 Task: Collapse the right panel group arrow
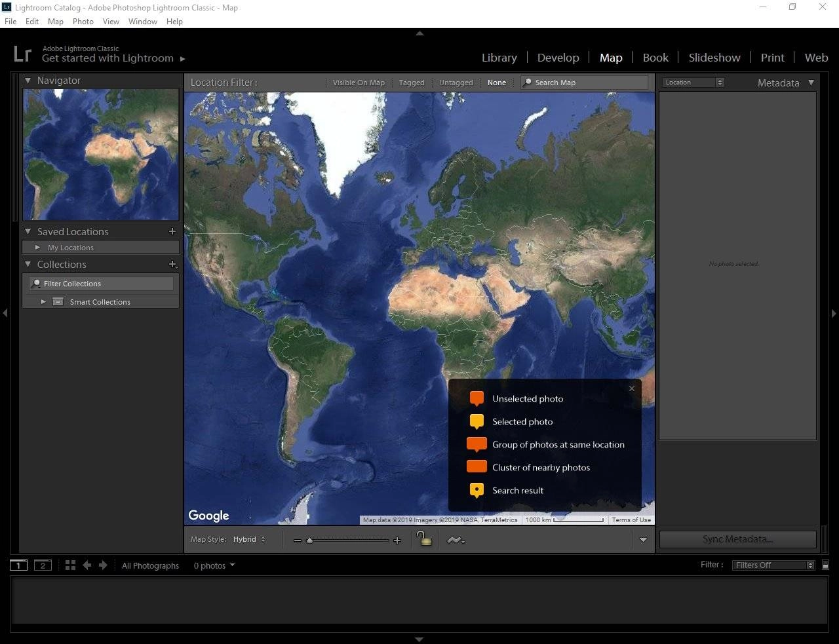(x=834, y=313)
